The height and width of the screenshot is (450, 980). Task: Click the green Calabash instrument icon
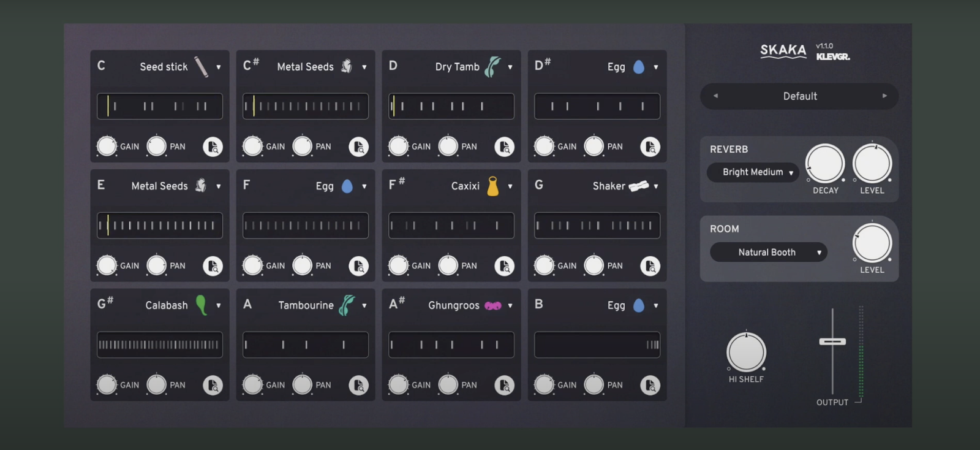(201, 305)
